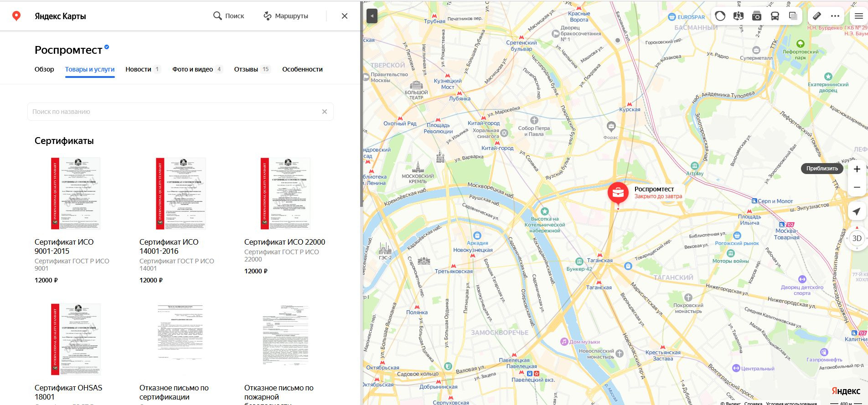Screen dimensions: 868x405
Task: Click the Высотка на Котельнической star icon
Action: 544,211
